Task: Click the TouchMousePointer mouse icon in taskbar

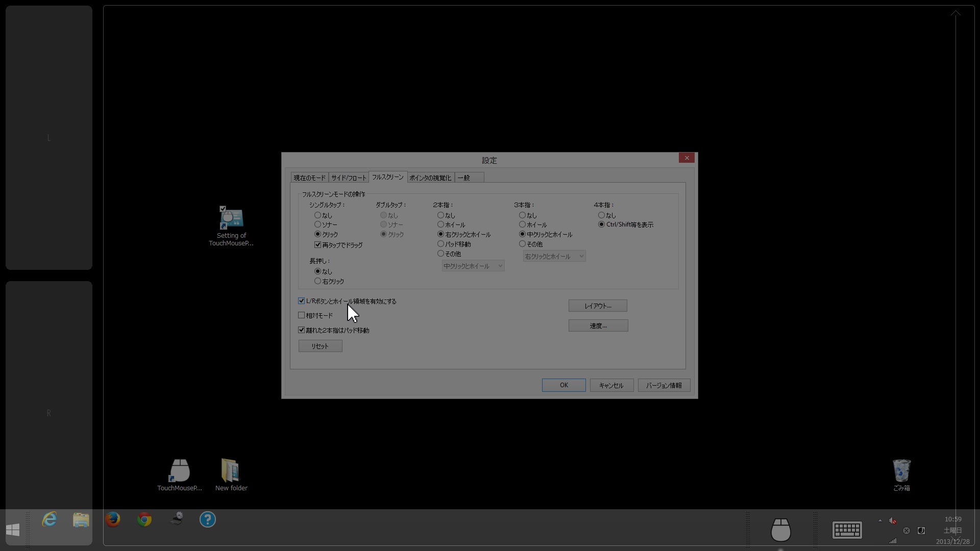Action: tap(780, 530)
